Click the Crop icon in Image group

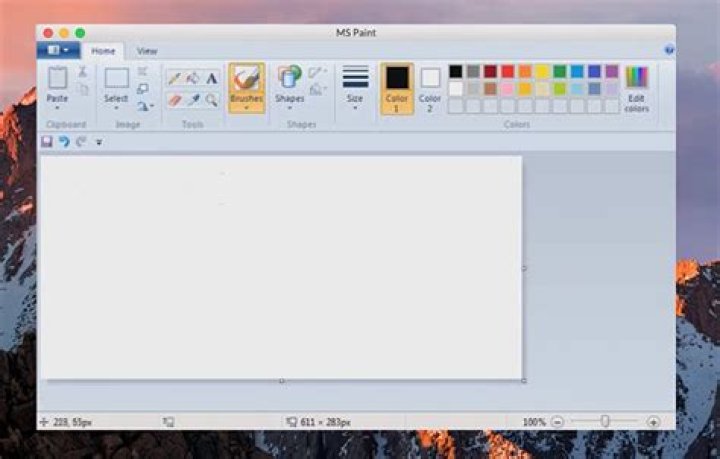pos(143,71)
